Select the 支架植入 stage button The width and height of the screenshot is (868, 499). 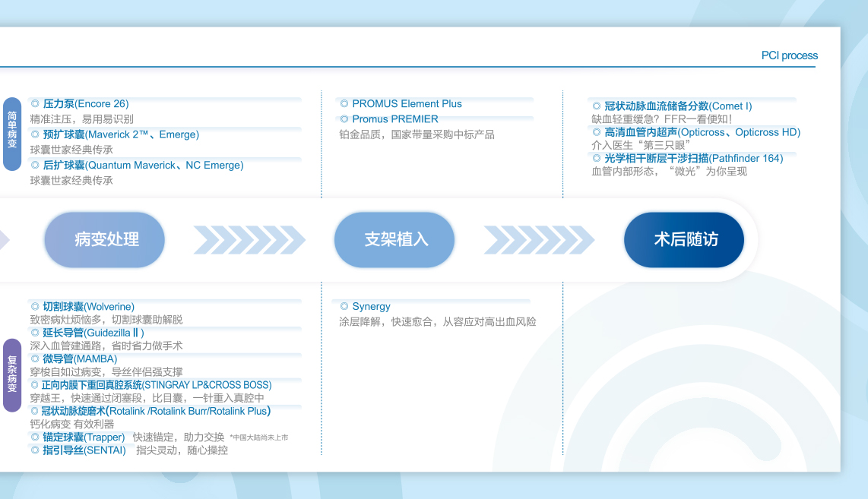pyautogui.click(x=394, y=239)
